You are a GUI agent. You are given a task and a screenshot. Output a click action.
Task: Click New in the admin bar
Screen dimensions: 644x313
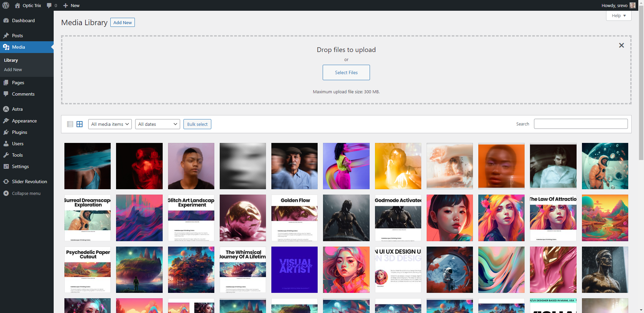(x=75, y=5)
